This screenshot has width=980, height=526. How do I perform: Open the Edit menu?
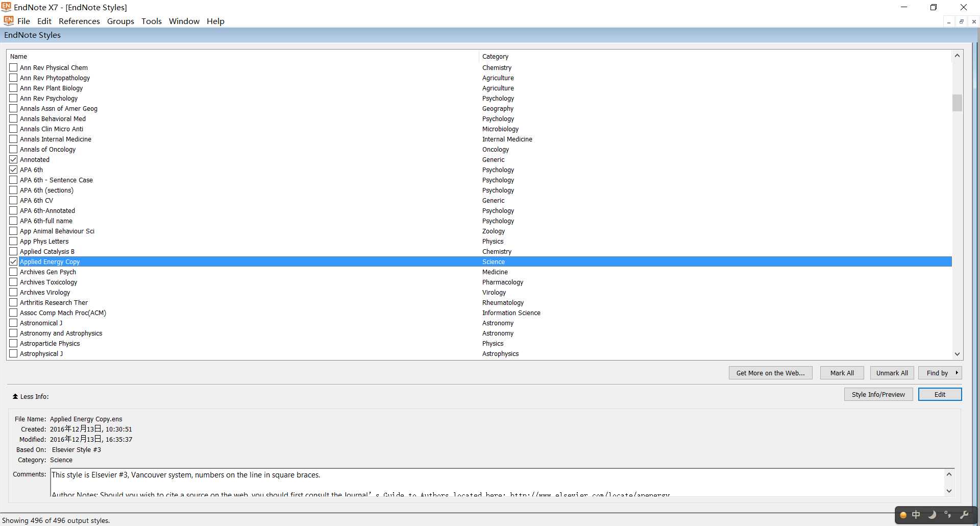point(44,21)
